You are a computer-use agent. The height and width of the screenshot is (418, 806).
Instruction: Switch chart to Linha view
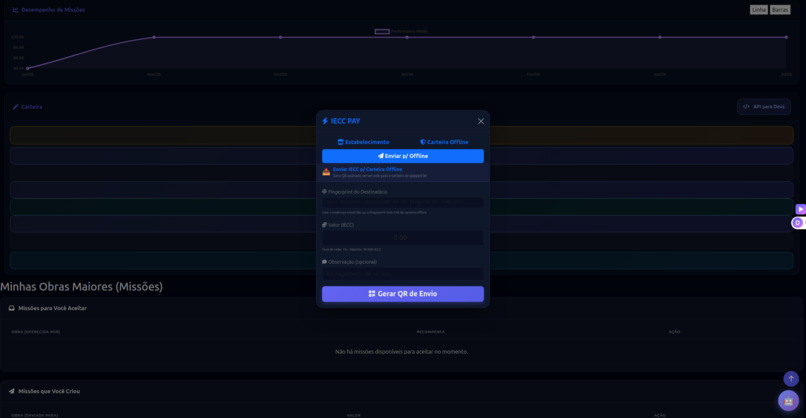(x=759, y=10)
